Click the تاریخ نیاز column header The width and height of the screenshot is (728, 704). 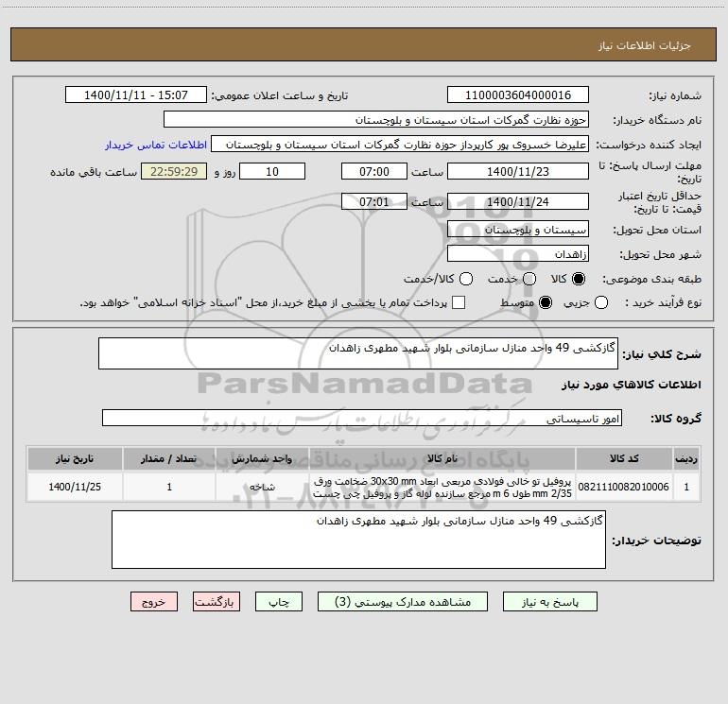75,458
